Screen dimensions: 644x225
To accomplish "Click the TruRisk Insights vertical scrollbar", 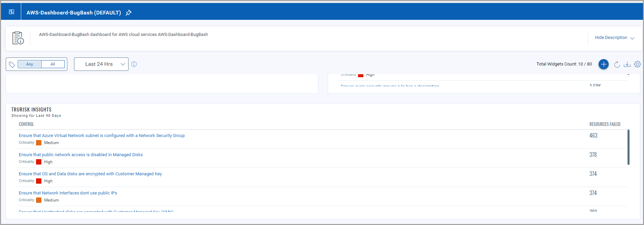I will tap(629, 147).
